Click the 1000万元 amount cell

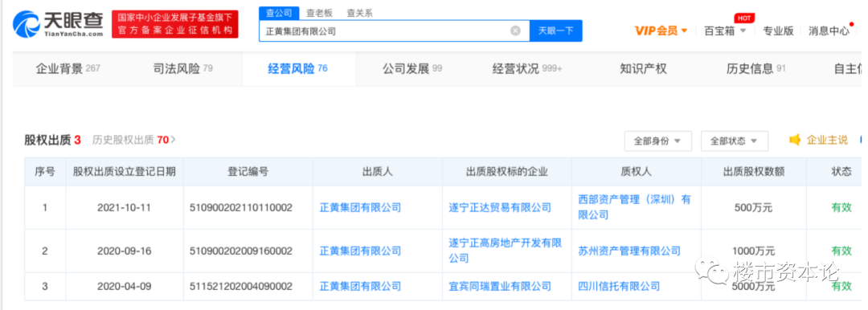point(753,251)
